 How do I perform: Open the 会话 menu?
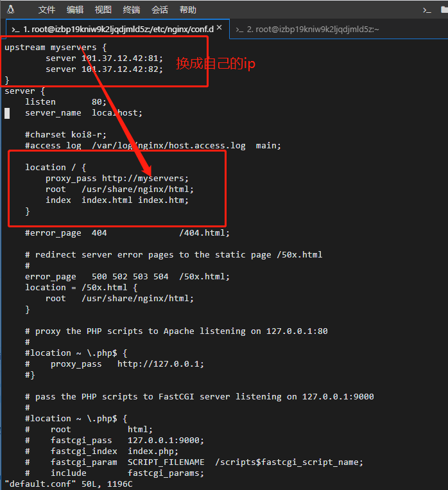(160, 10)
